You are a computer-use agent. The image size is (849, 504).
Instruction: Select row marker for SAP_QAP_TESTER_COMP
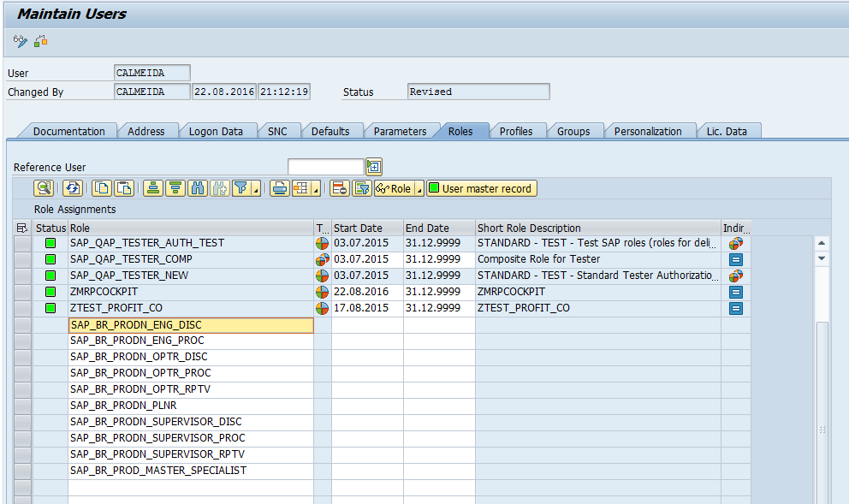click(x=23, y=259)
